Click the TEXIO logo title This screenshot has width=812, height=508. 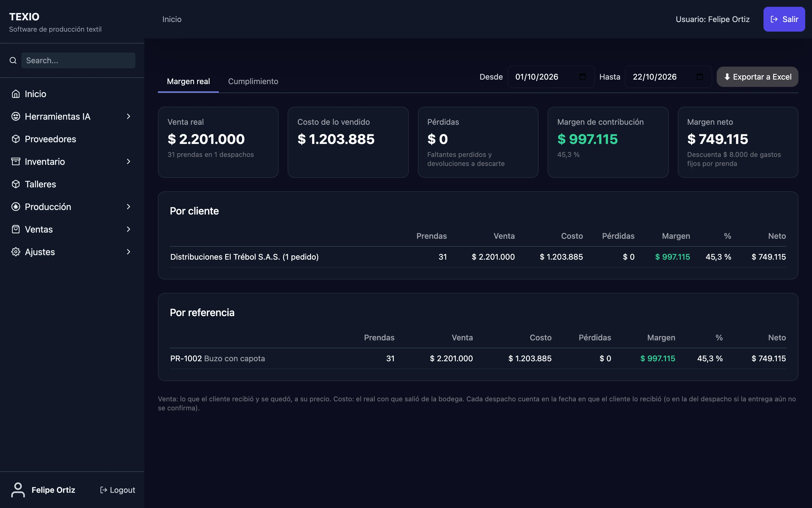(24, 17)
